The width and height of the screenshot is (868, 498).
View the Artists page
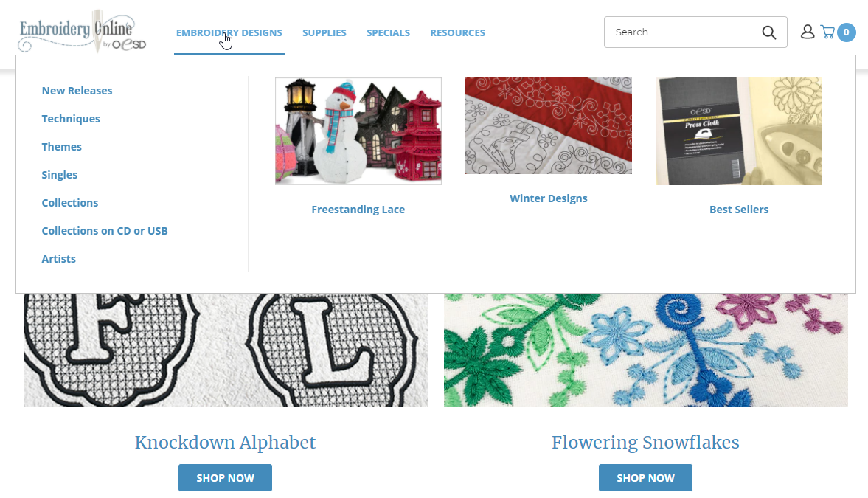point(59,259)
